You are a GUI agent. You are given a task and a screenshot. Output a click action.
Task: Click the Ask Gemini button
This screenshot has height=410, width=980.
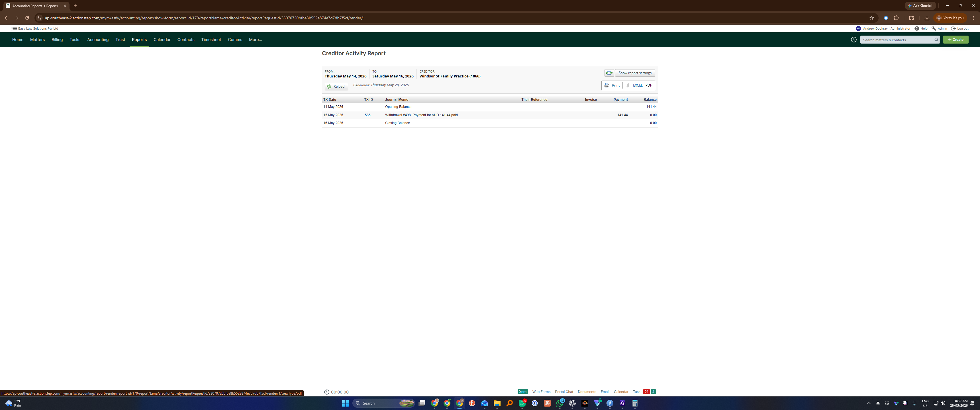(x=920, y=6)
